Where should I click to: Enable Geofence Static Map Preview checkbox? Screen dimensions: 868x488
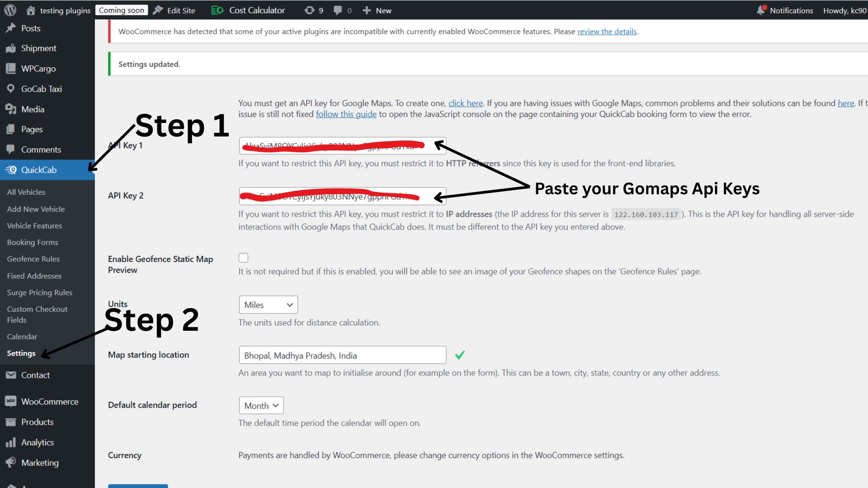click(x=243, y=258)
